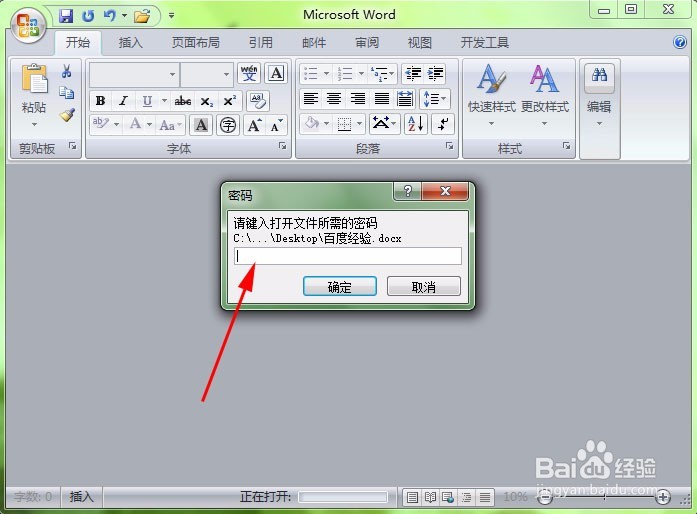Viewport: 697px width, 514px height.
Task: Click the font color A button
Action: 136,124
